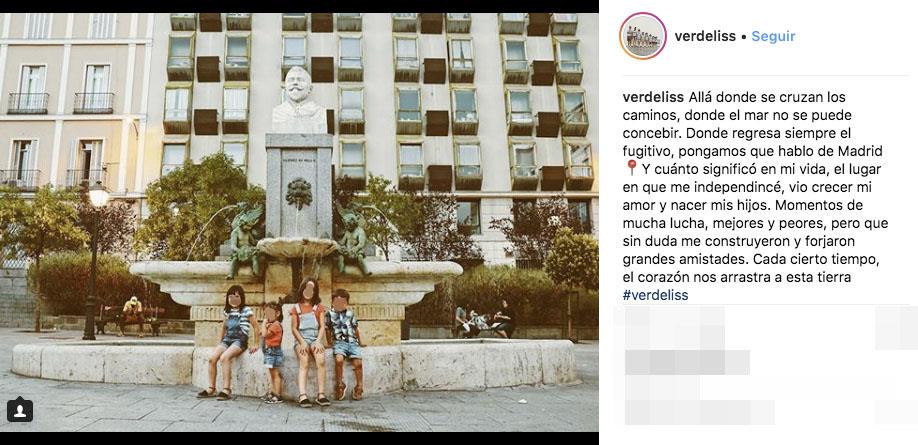This screenshot has width=918, height=445.
Task: Click the last blurred comment line
Action: coord(700,412)
